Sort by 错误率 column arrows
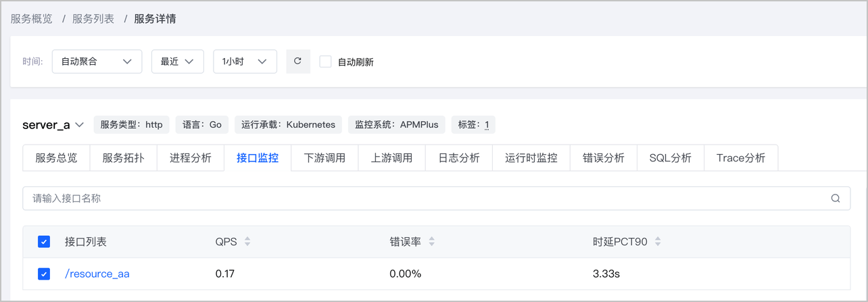The width and height of the screenshot is (868, 302). (x=431, y=242)
